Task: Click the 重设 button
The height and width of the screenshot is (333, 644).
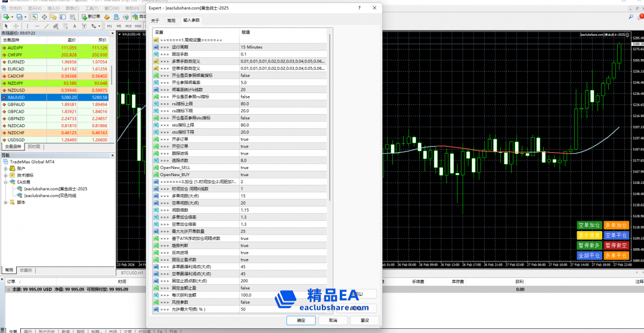Action: point(364,320)
